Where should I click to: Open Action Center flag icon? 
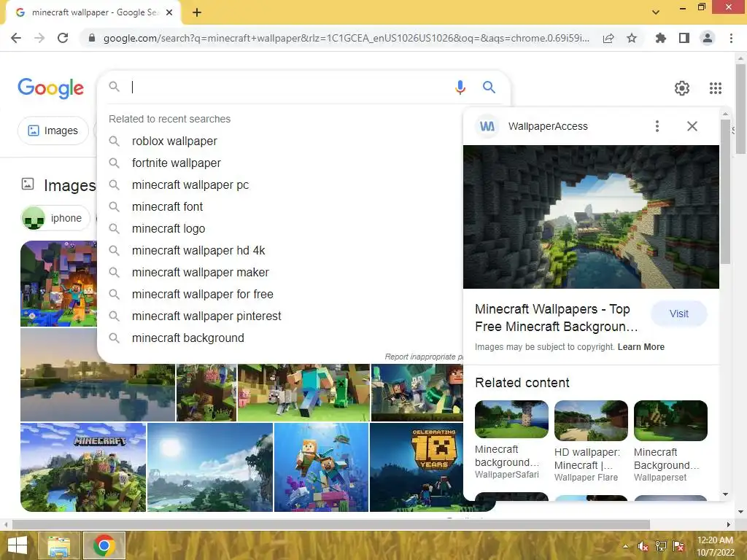[x=678, y=546]
